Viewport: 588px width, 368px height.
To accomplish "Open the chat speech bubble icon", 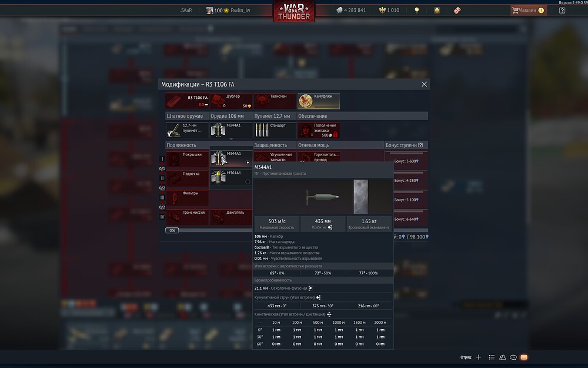I will pyautogui.click(x=513, y=357).
